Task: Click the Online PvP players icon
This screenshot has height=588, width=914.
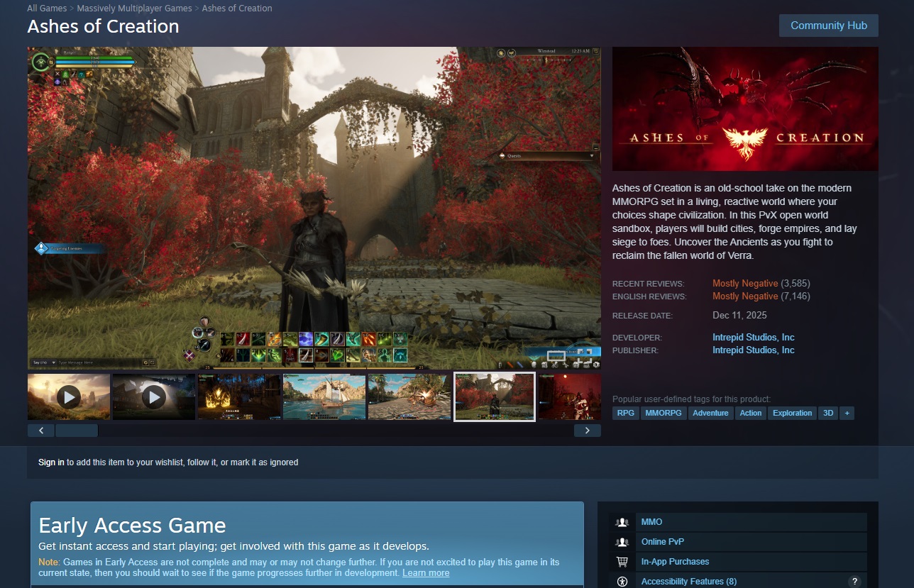Action: 623,541
